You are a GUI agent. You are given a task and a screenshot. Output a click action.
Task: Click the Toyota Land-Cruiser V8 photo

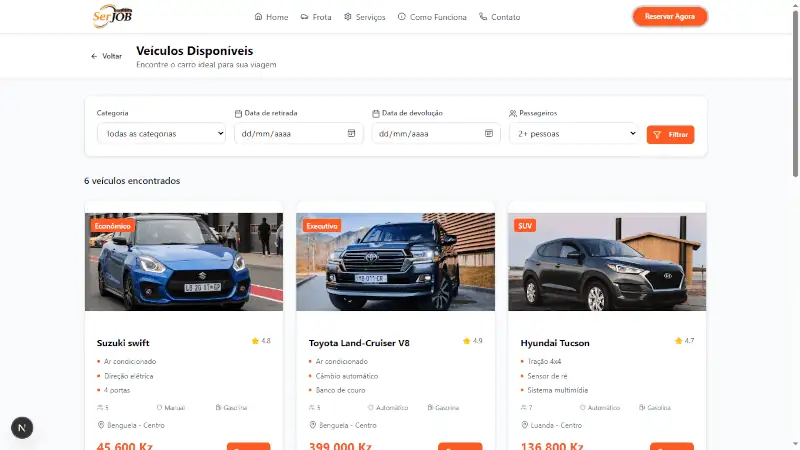tap(395, 262)
